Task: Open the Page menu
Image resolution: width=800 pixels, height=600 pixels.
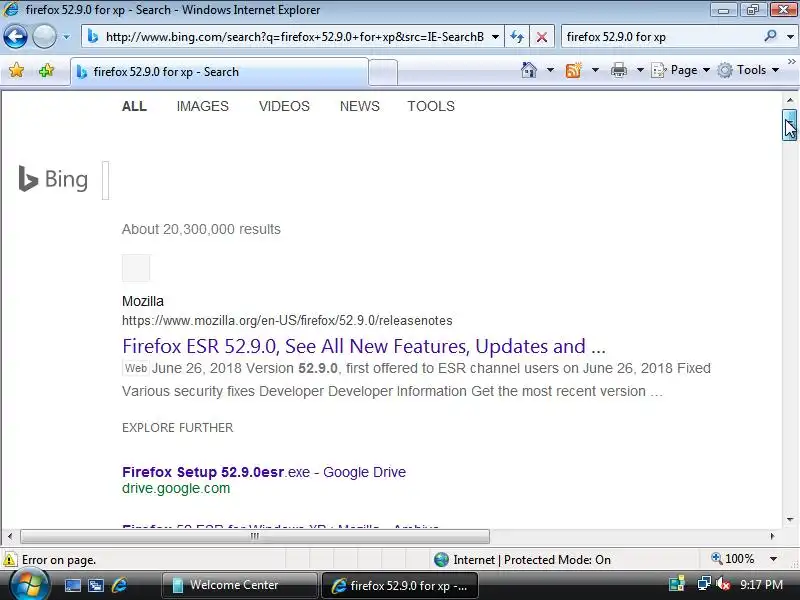Action: pyautogui.click(x=680, y=70)
